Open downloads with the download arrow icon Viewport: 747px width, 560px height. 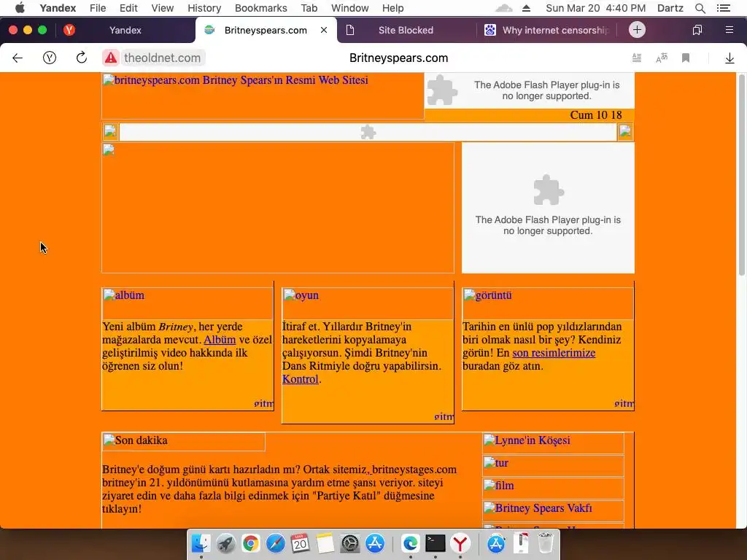click(x=729, y=58)
